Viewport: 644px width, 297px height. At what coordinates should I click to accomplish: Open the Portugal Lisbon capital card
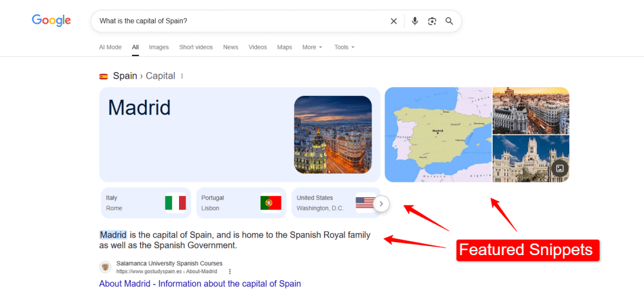[241, 203]
